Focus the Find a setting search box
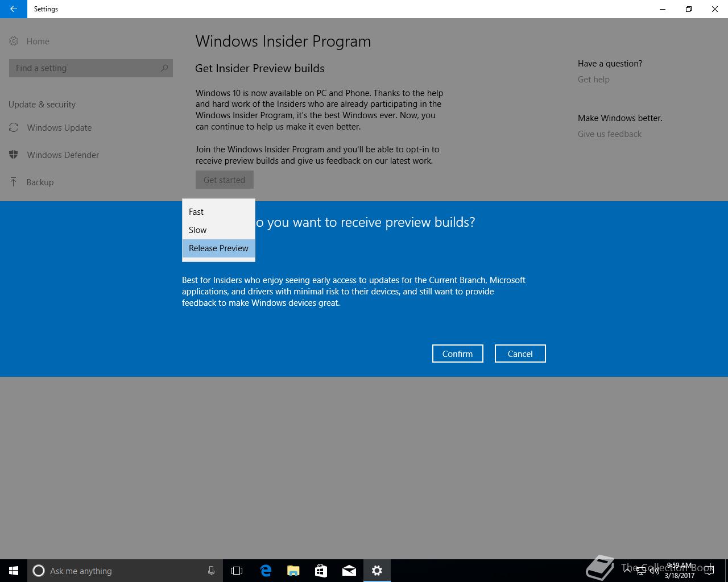The height and width of the screenshot is (582, 728). point(91,68)
